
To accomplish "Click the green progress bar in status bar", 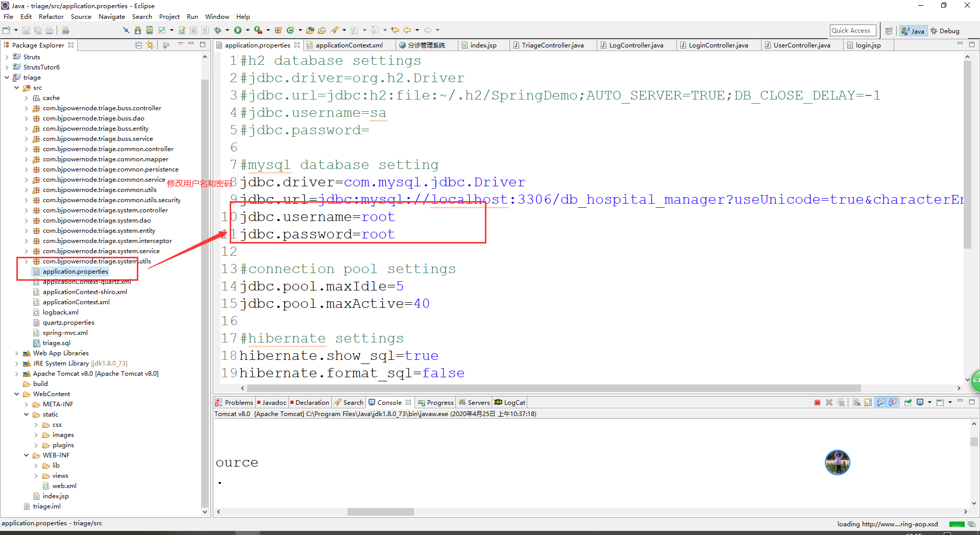I will (x=957, y=524).
